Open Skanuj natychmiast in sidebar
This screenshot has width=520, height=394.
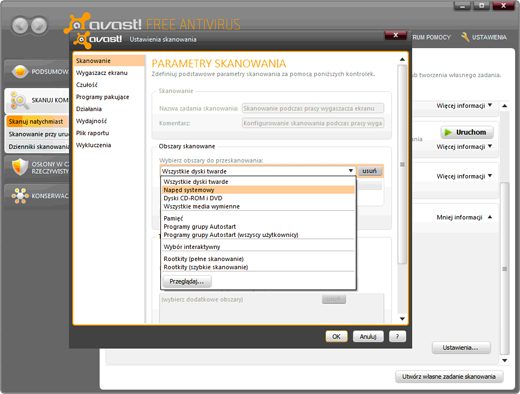pyautogui.click(x=37, y=122)
